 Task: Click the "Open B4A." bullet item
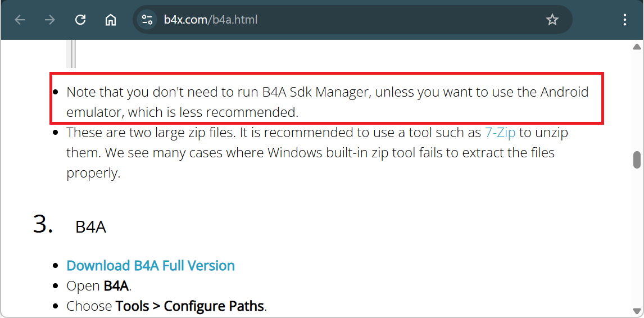click(x=99, y=286)
